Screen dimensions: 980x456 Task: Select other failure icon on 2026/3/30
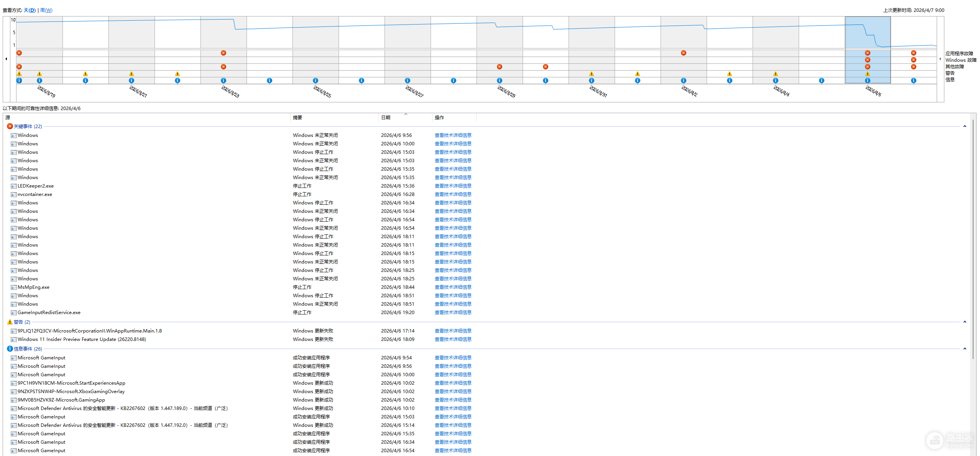click(x=546, y=67)
